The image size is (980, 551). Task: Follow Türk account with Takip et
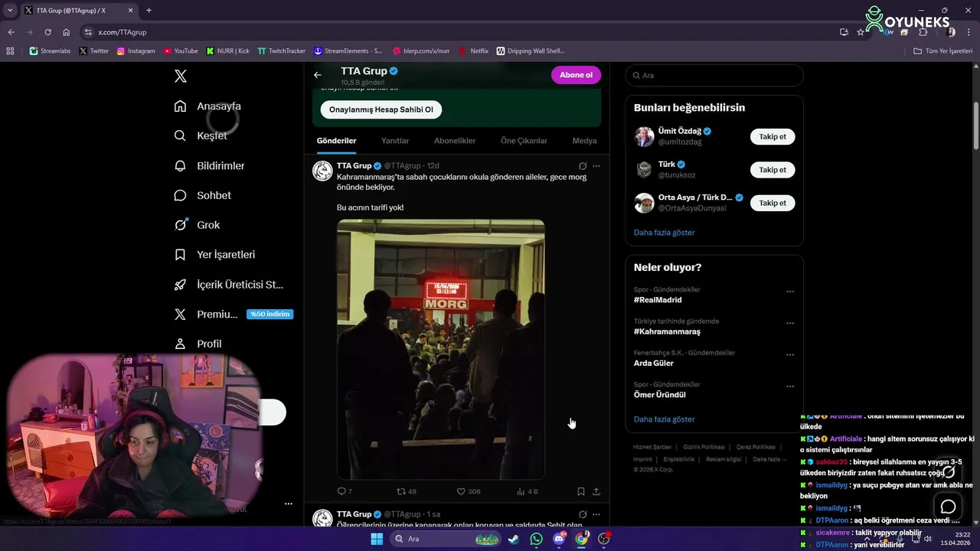point(773,170)
